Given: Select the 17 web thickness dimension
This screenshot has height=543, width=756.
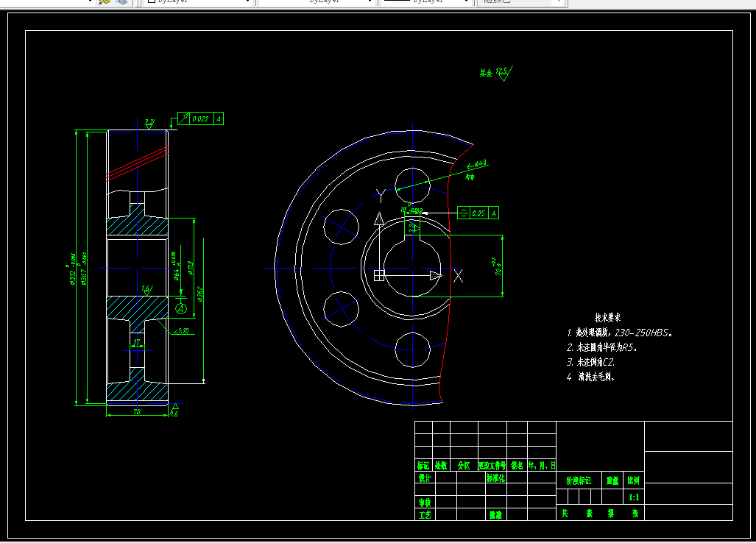Looking at the screenshot, I should coord(137,342).
